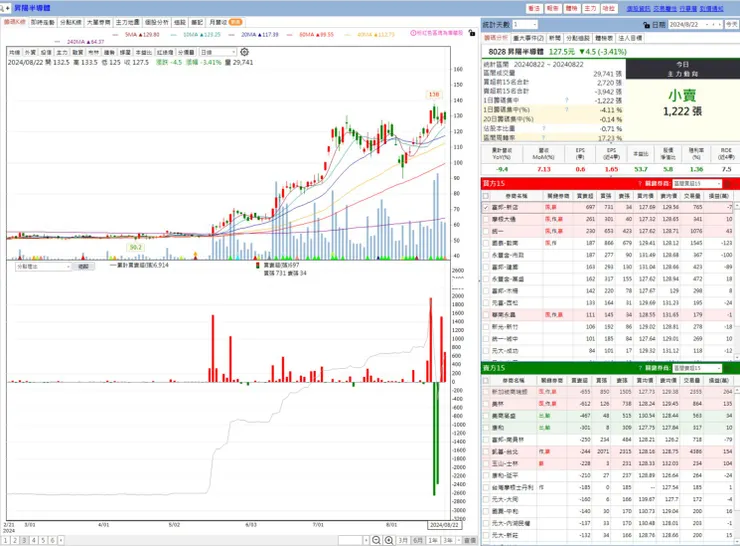Click the help question mark in 賣方15 header

coord(639,368)
